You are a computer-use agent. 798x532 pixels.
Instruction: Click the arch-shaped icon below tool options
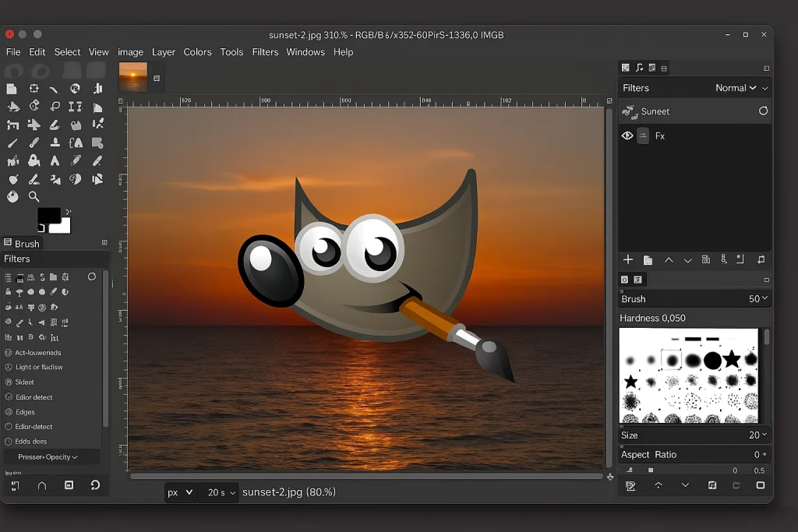click(42, 486)
